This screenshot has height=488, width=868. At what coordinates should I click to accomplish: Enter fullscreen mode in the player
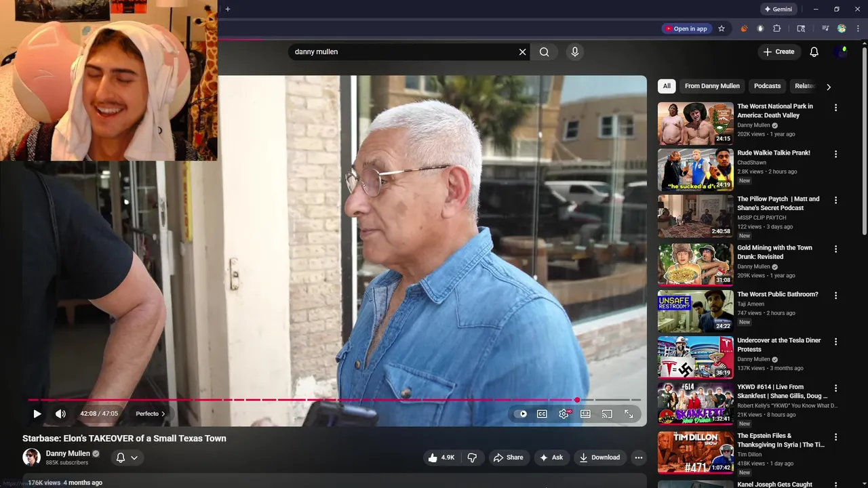click(629, 413)
